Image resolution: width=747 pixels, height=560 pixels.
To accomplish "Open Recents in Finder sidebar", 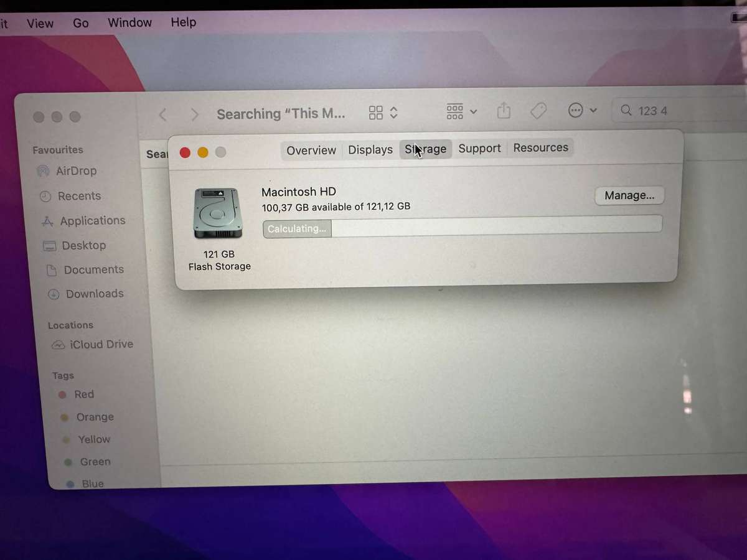I will [79, 196].
